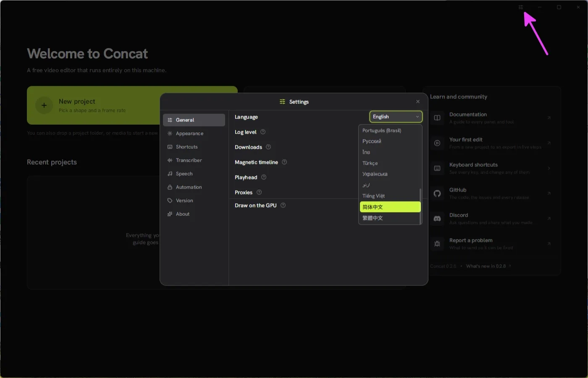Image resolution: width=588 pixels, height=378 pixels.
Task: Close the Settings dialog
Action: (x=418, y=102)
